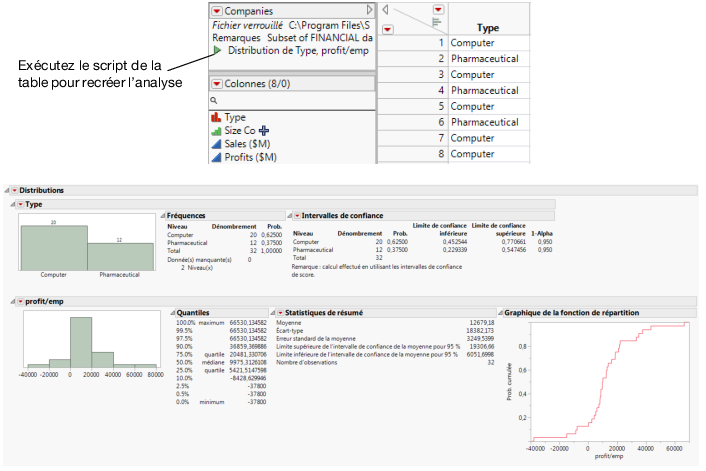Collapse the Quantiles section
Image resolution: width=706 pixels, height=471 pixels.
[x=173, y=313]
